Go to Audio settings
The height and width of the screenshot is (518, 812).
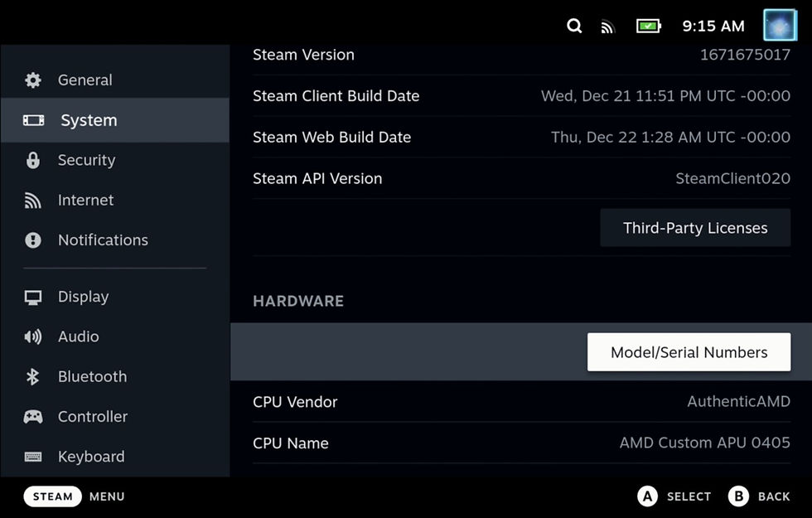115,336
